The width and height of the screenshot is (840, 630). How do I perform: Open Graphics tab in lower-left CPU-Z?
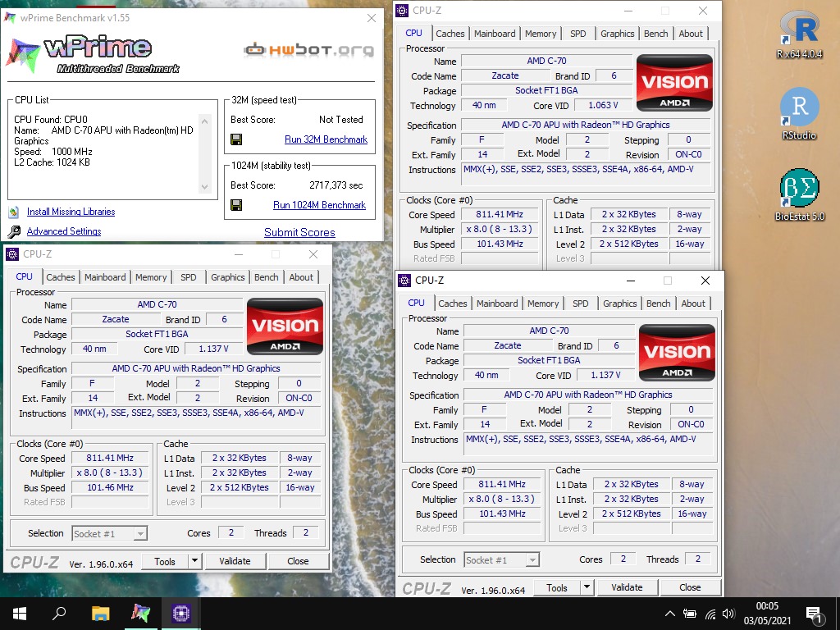pos(228,277)
